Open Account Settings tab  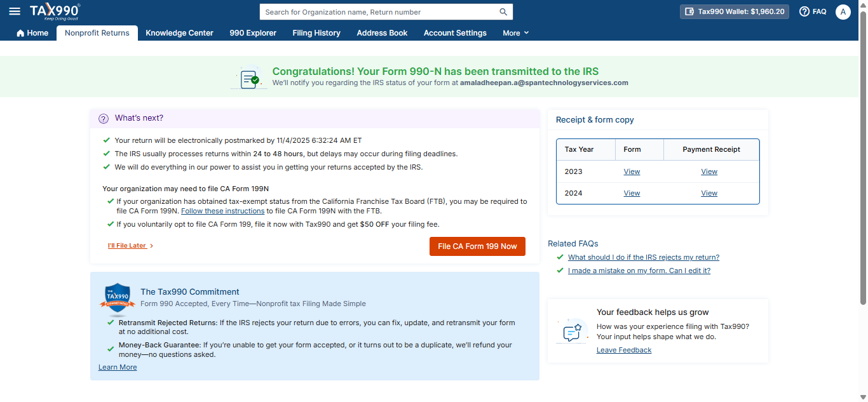point(455,33)
